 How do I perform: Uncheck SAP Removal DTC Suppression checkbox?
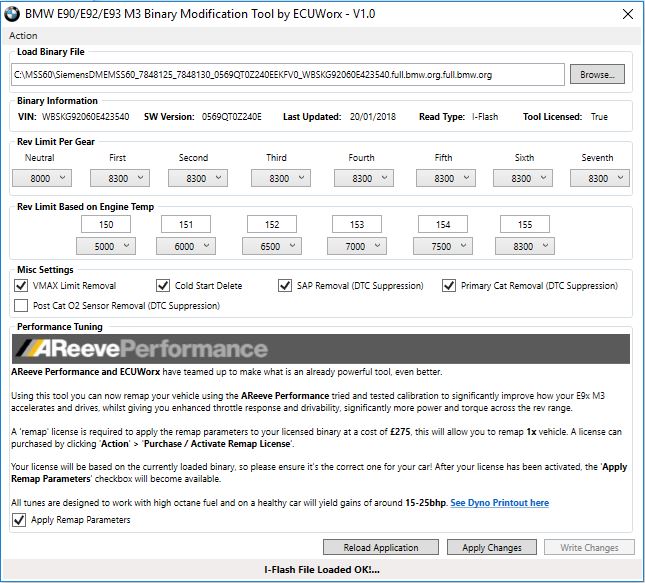coord(285,286)
